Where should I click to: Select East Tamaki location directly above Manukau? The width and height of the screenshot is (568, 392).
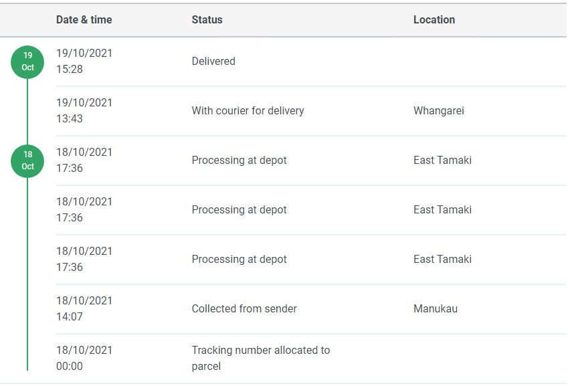(x=442, y=260)
